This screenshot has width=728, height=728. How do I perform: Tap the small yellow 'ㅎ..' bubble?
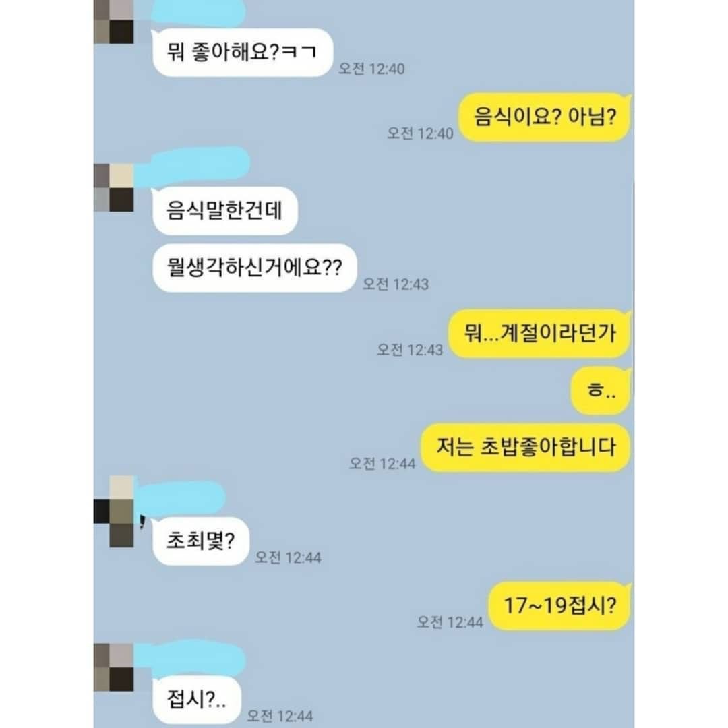click(601, 390)
